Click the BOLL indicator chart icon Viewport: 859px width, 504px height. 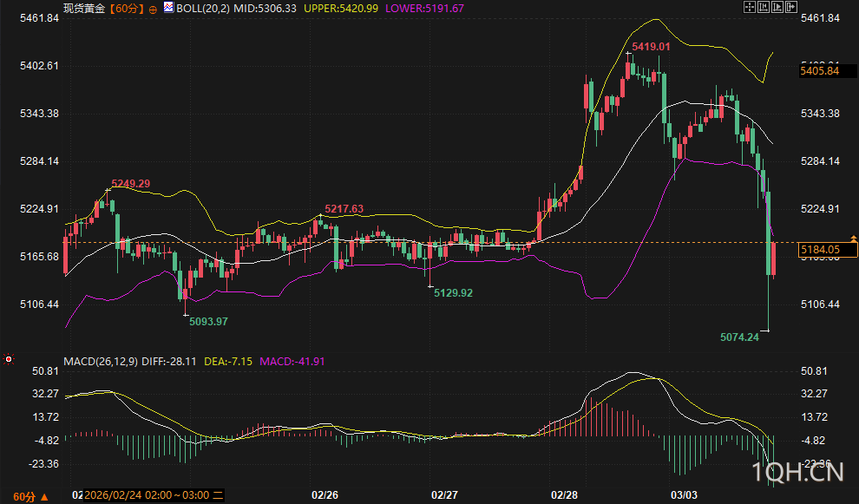[168, 7]
